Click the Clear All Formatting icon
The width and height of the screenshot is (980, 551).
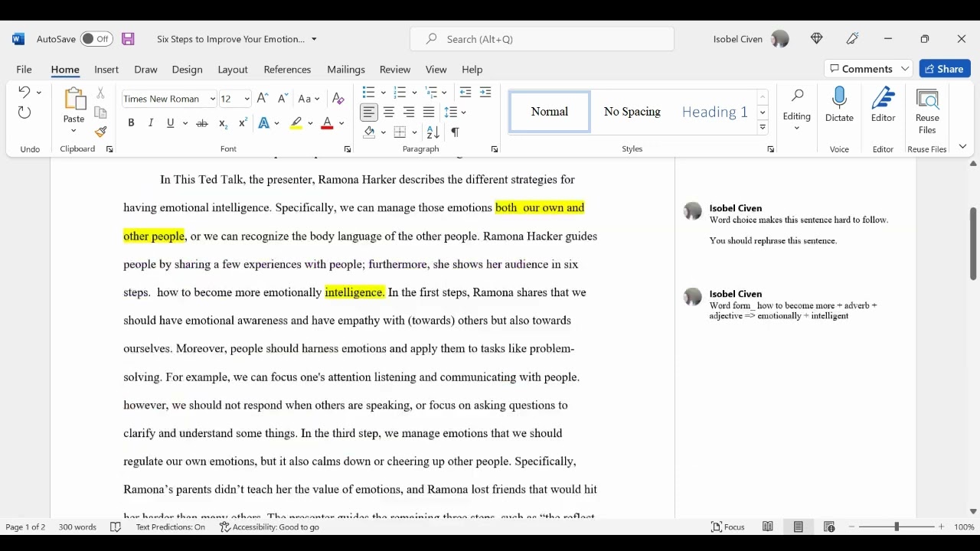[x=338, y=99]
